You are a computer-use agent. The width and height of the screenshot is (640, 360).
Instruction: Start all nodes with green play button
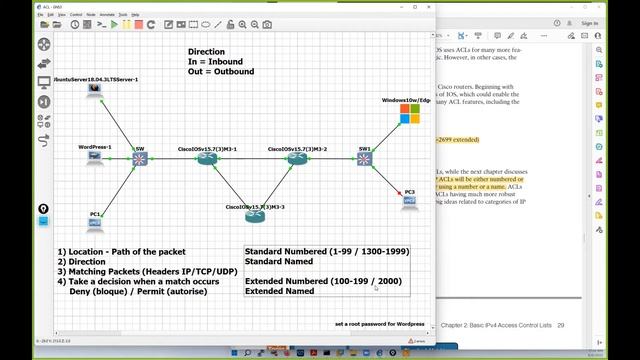pos(114,25)
